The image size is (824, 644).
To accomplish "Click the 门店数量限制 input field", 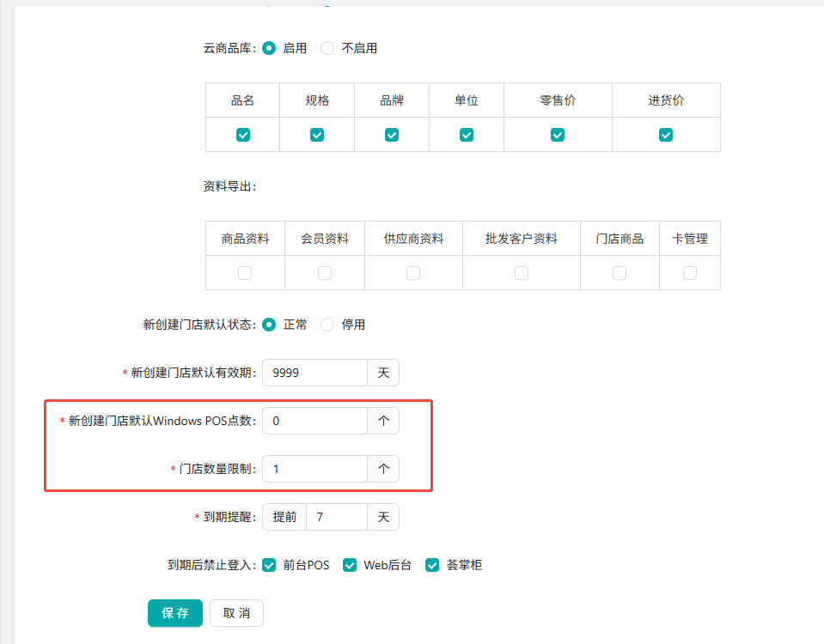I will 314,469.
